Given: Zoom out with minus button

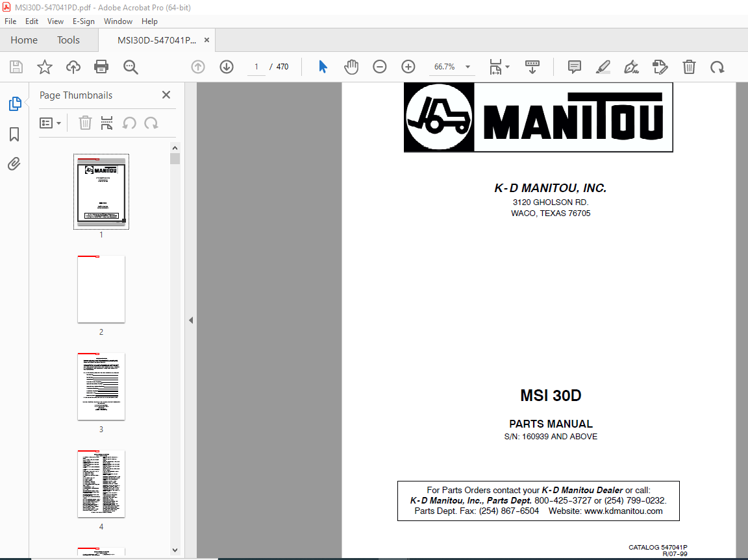Looking at the screenshot, I should coord(380,67).
